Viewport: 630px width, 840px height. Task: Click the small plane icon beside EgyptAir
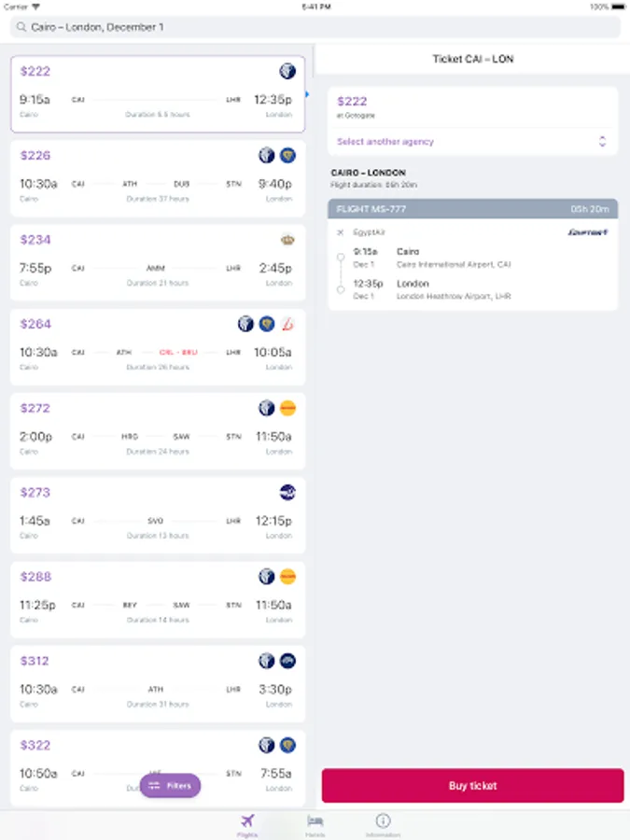pyautogui.click(x=341, y=232)
